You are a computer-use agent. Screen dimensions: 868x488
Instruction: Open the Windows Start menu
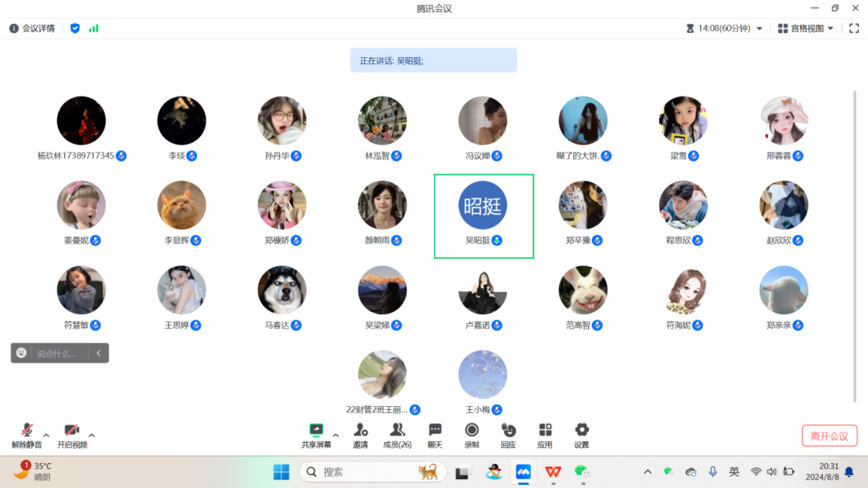pos(280,472)
